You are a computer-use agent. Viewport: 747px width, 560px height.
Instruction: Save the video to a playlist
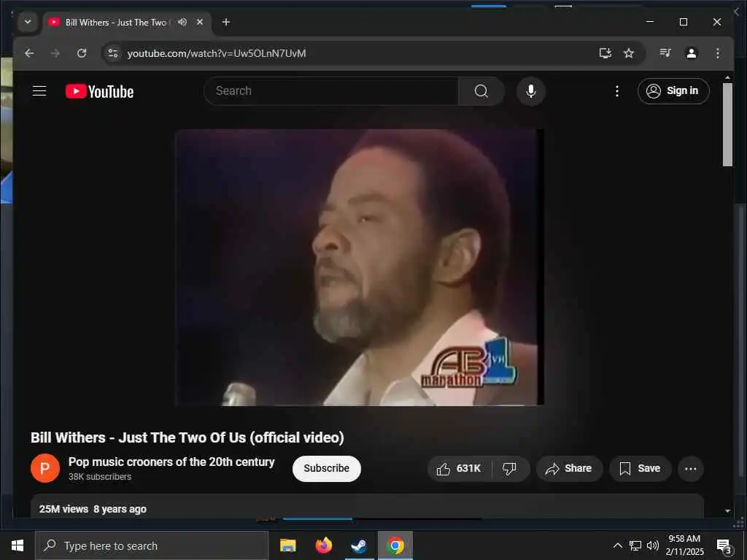pos(640,469)
